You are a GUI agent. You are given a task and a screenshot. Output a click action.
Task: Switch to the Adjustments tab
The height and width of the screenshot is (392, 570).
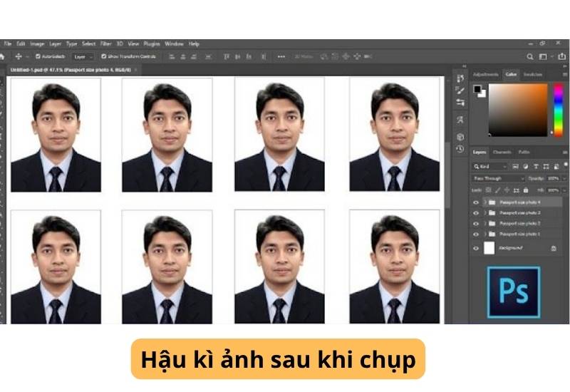pyautogui.click(x=485, y=74)
